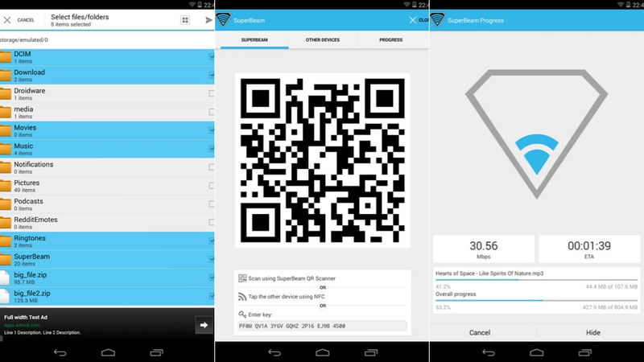Screen dimensions: 644x362
Task: Tap the Hearts of Space file progress bar
Action: click(x=536, y=280)
